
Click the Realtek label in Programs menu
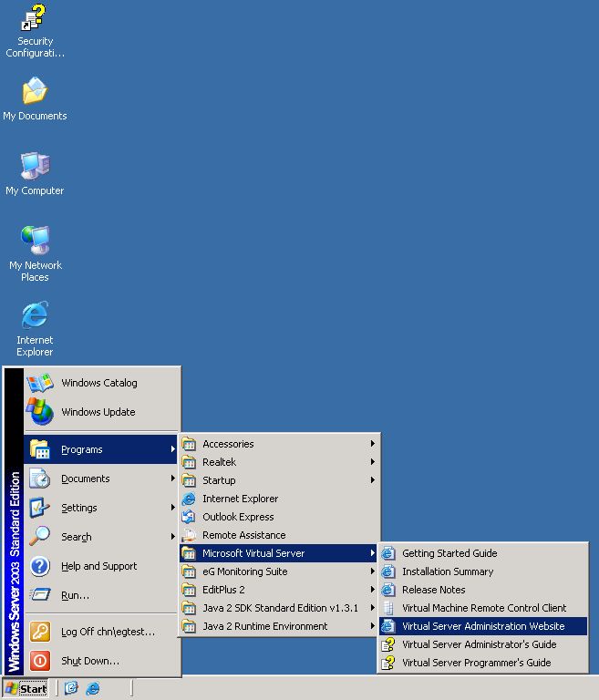[x=220, y=462]
